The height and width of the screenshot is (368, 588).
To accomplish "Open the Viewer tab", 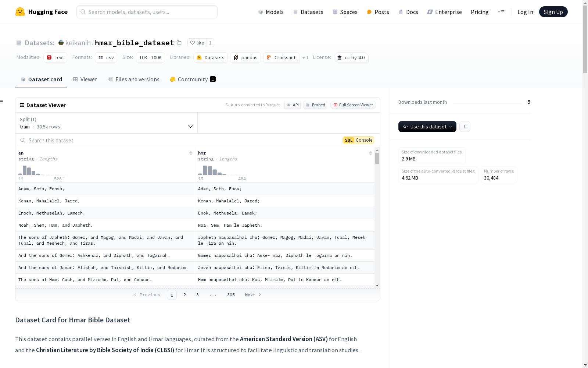I will point(85,79).
